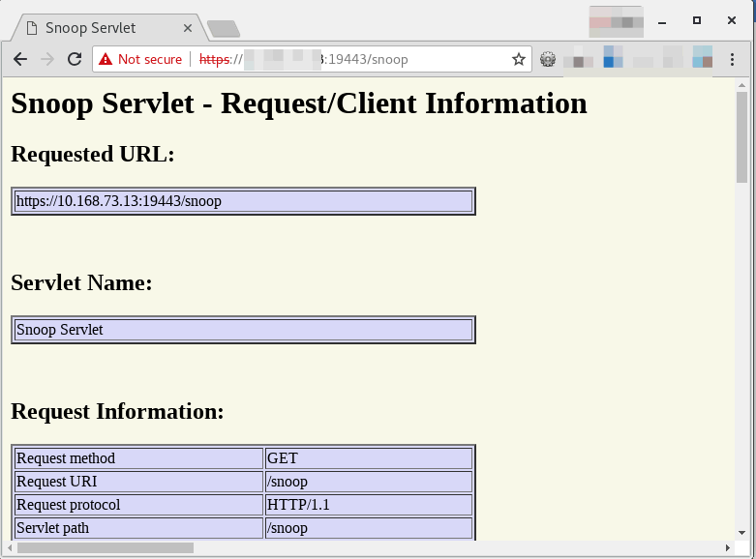Reload the Snoop Servlet page

pos(74,59)
